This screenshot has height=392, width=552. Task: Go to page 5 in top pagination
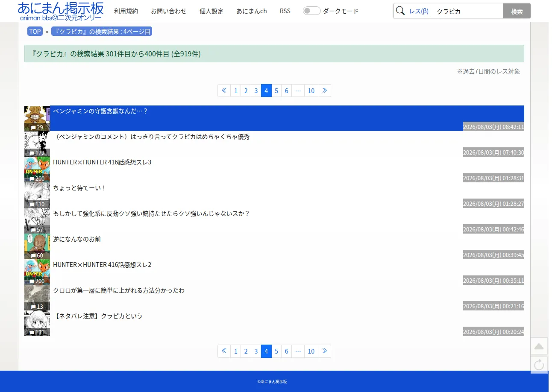click(x=276, y=91)
